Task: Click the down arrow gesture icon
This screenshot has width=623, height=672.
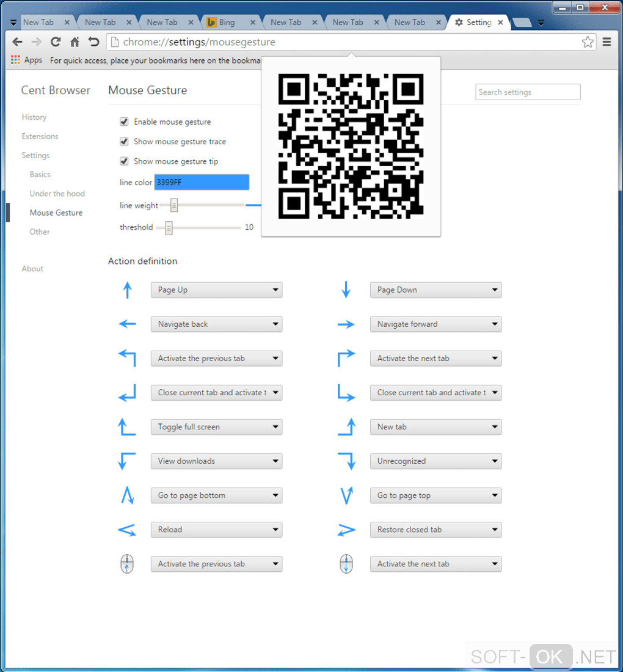Action: (x=346, y=290)
